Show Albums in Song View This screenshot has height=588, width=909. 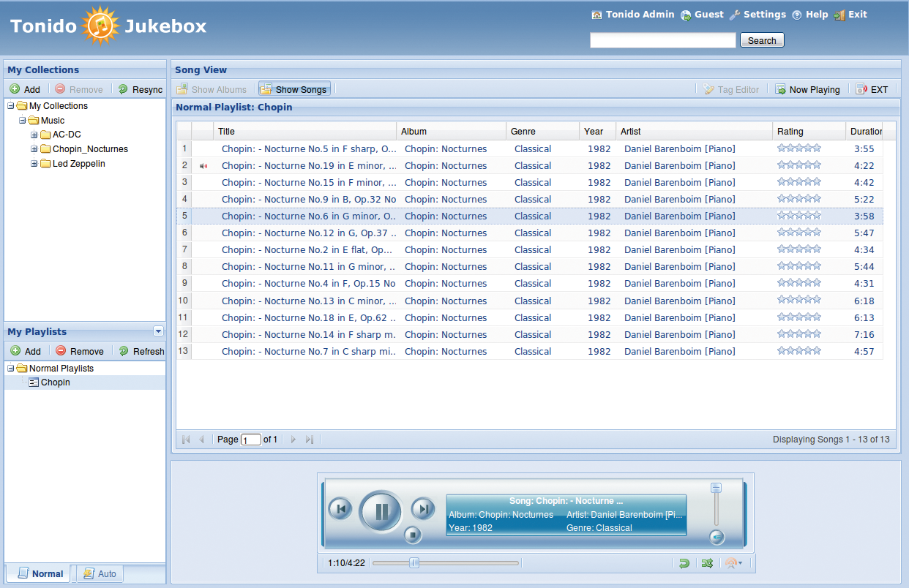pos(212,89)
